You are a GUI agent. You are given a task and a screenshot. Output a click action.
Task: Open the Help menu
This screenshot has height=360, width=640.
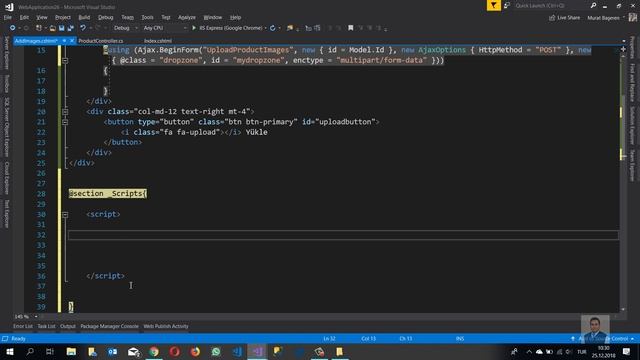coord(235,17)
